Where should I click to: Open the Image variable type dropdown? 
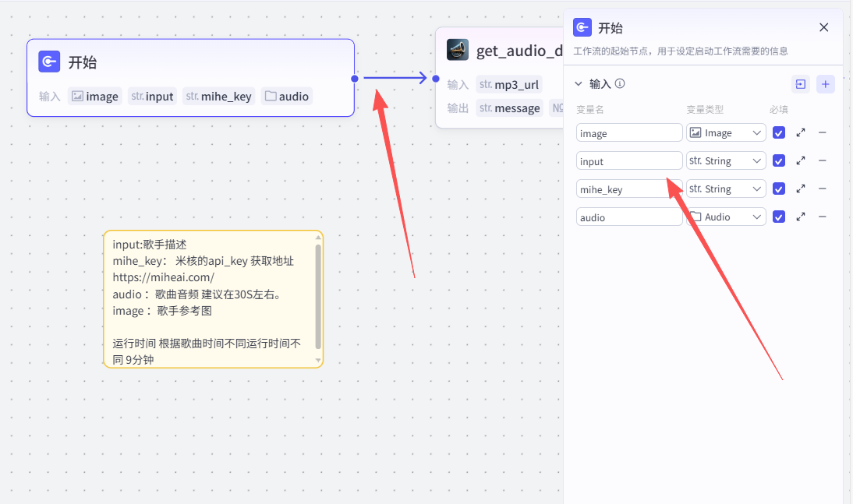pyautogui.click(x=726, y=133)
